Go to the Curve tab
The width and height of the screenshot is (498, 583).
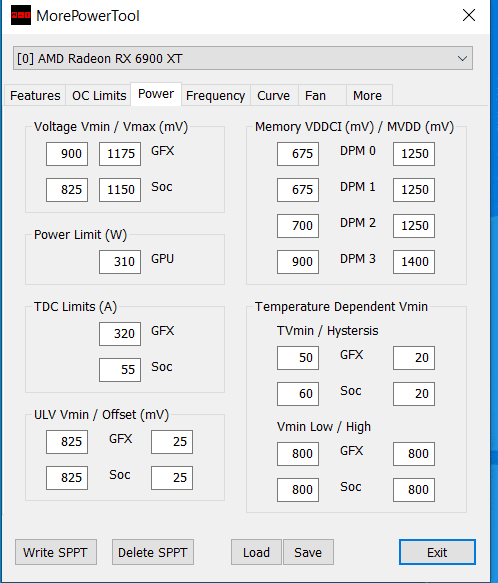pos(274,96)
